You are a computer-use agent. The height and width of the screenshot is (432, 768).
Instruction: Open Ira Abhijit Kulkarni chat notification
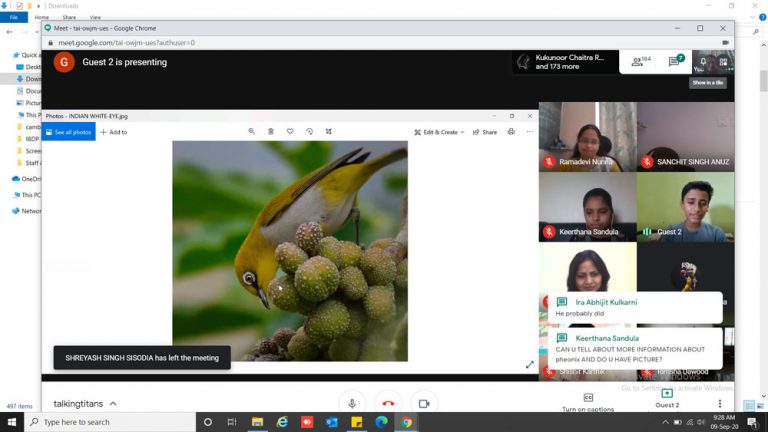point(635,308)
